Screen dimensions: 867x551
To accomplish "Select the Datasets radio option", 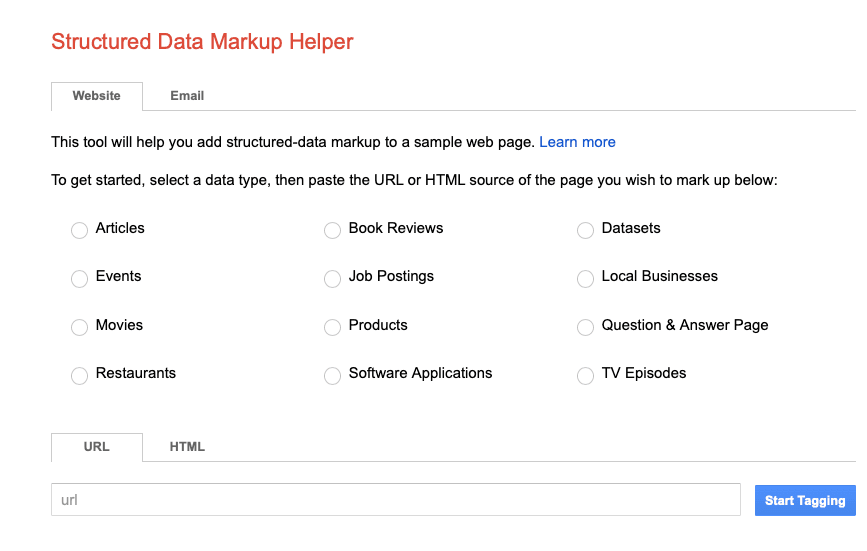I will tap(586, 231).
